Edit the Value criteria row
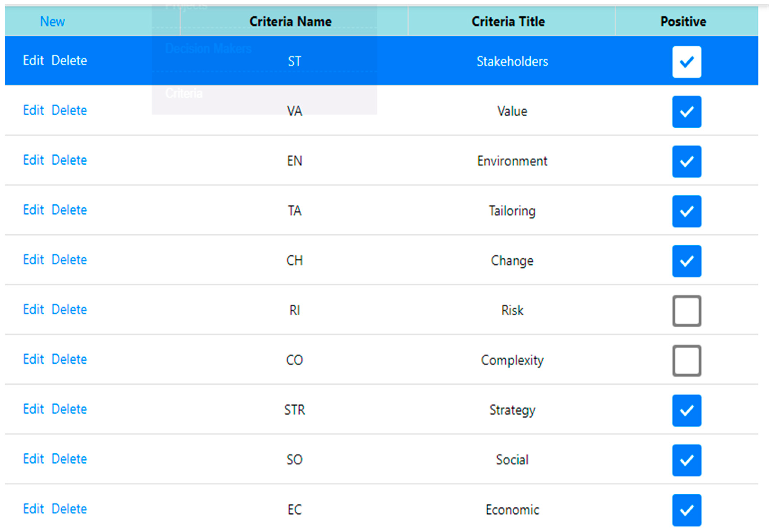 click(x=33, y=110)
